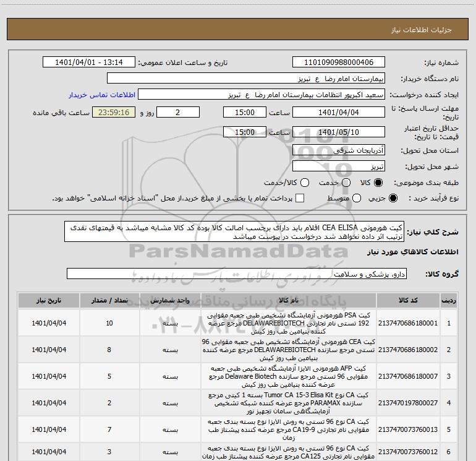This screenshot has width=476, height=461.
Task: Click the Tumor CA 15-3 Elisa Kit item name
Action: pyautogui.click(x=289, y=403)
